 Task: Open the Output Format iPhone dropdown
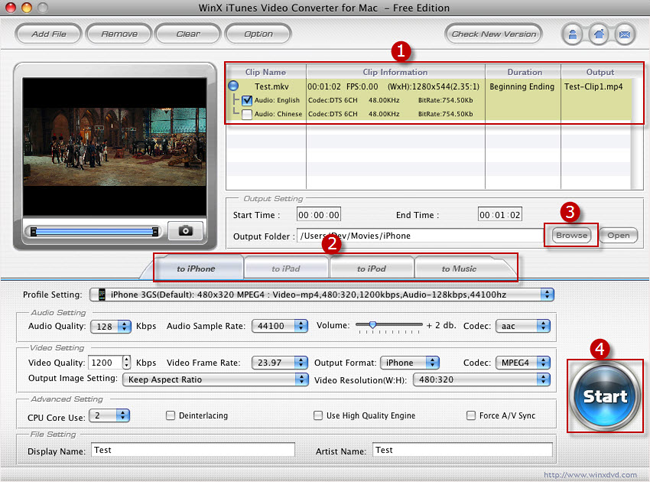tap(410, 363)
